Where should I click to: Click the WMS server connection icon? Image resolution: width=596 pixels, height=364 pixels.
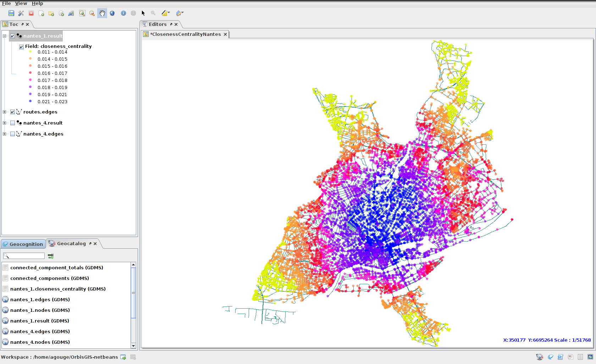coord(71,13)
